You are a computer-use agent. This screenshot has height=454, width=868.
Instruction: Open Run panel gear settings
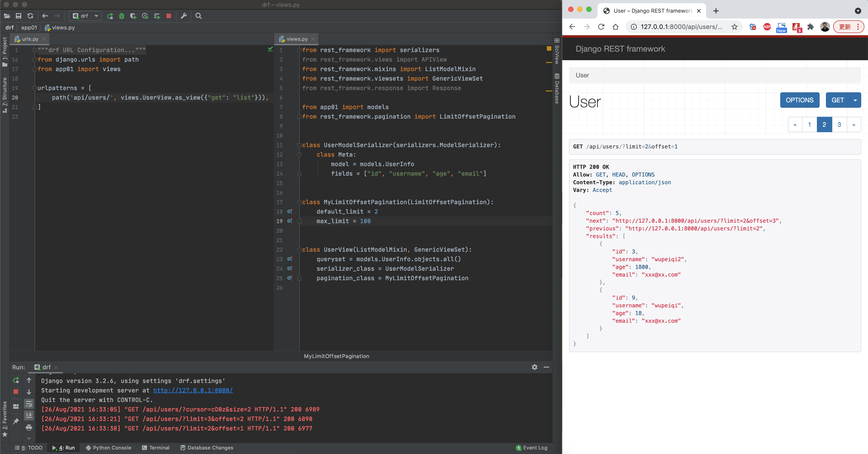(534, 367)
